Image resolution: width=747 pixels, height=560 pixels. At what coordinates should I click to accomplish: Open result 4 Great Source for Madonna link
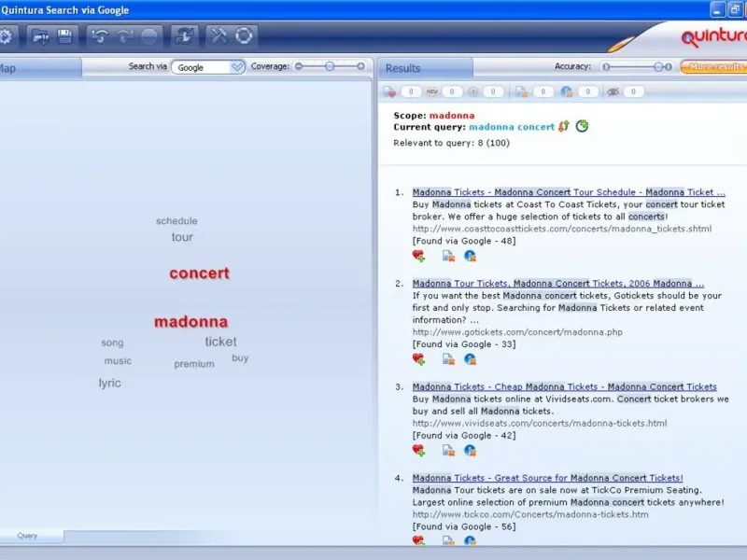click(548, 478)
